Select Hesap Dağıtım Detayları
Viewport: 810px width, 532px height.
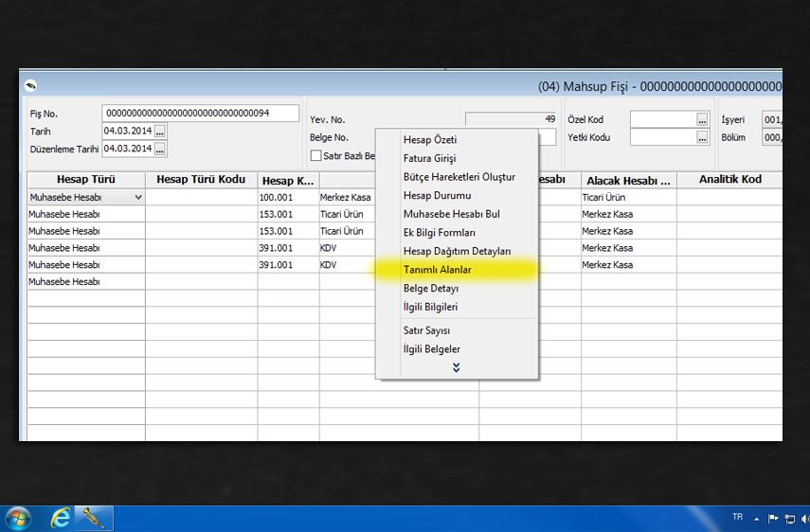(x=457, y=251)
